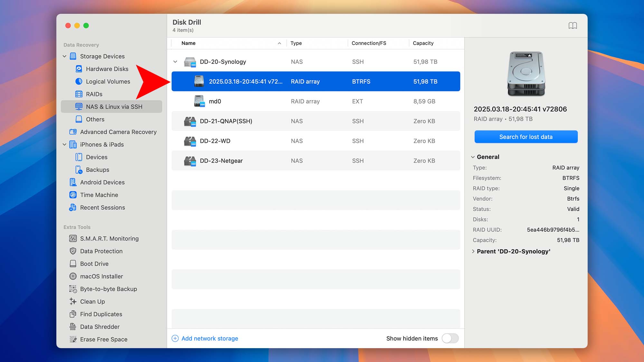Viewport: 644px width, 362px height.
Task: Click the DD-21-QNAP(SSH) device icon
Action: point(190,121)
